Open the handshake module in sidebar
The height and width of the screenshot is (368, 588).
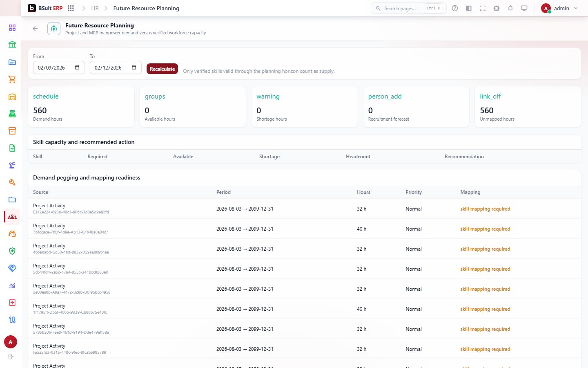pos(12,268)
